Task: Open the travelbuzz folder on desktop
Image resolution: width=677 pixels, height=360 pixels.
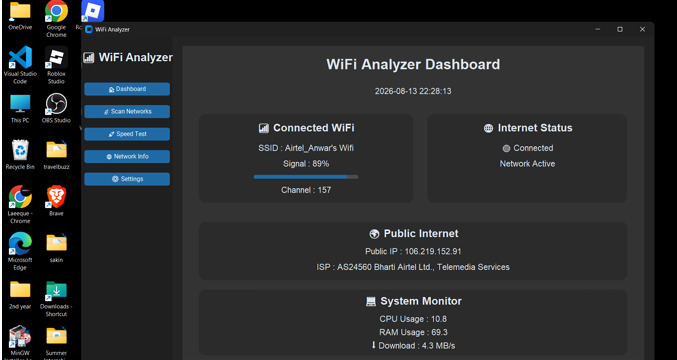Action: point(56,150)
